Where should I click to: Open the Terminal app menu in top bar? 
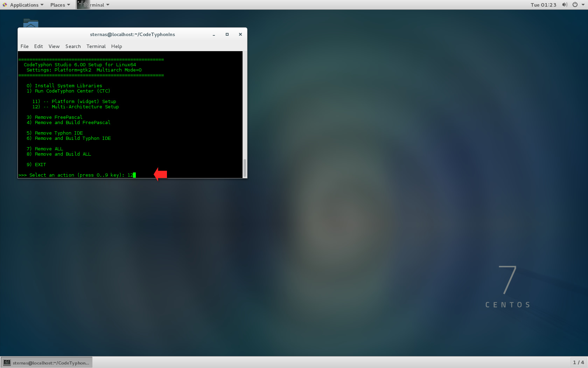tap(93, 5)
